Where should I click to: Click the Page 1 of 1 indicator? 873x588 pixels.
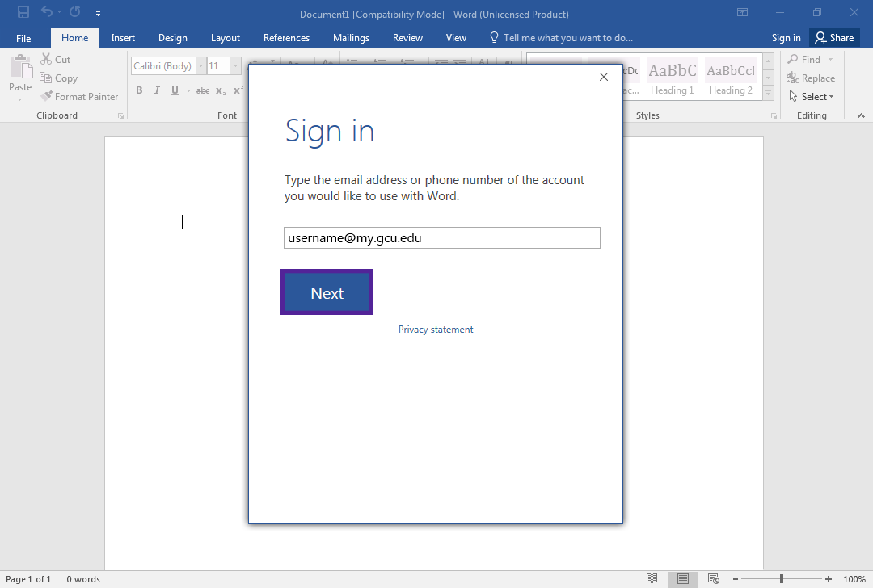tap(28, 579)
